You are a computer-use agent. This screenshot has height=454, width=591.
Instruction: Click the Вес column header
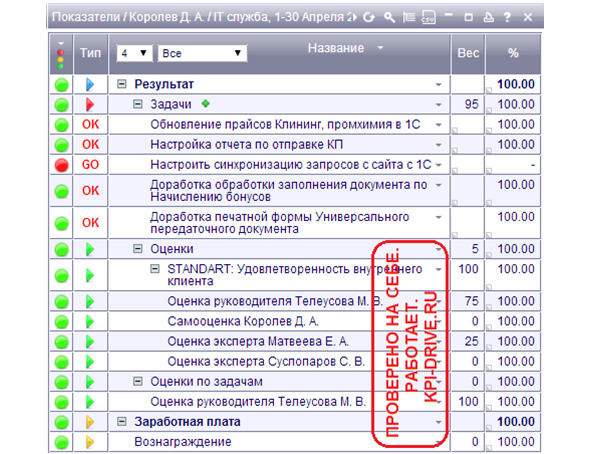pyautogui.click(x=468, y=53)
